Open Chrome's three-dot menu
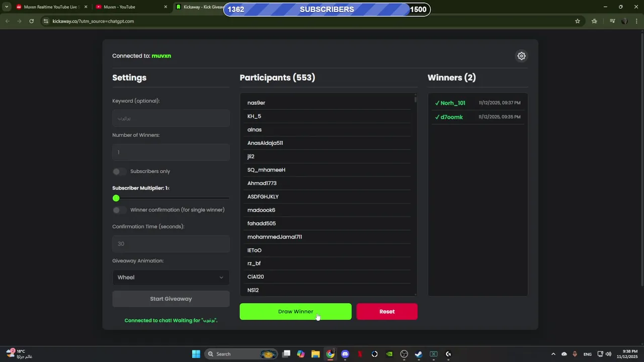The height and width of the screenshot is (362, 644). [636, 21]
